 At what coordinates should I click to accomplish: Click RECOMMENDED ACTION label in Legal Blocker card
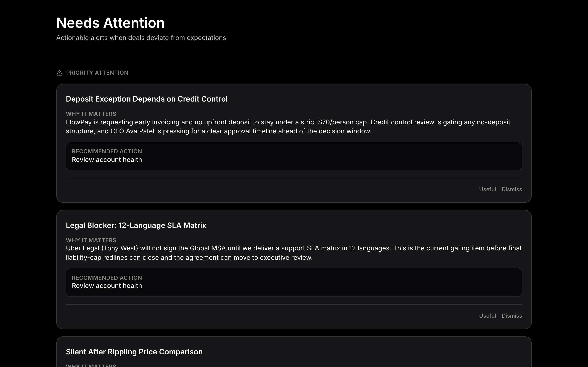coord(107,278)
